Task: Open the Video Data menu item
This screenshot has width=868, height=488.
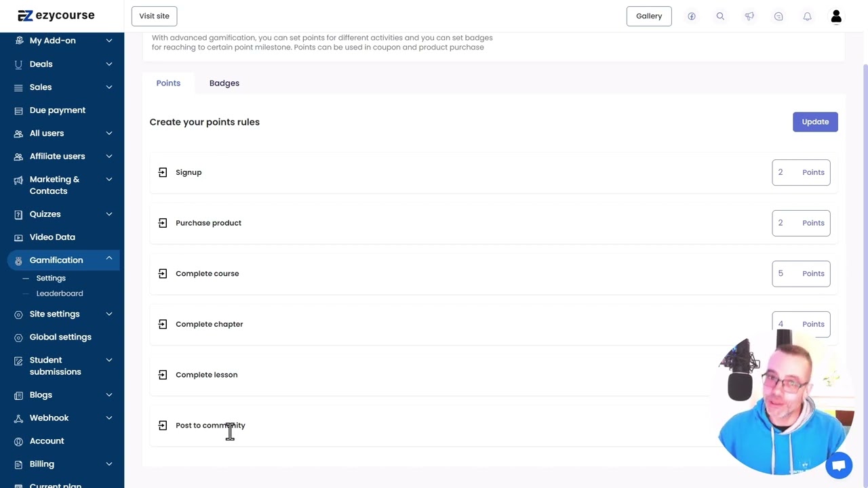Action: 52,237
